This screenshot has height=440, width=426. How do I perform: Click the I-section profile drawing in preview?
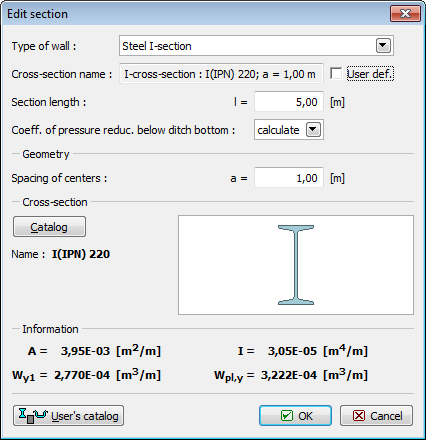point(296,265)
